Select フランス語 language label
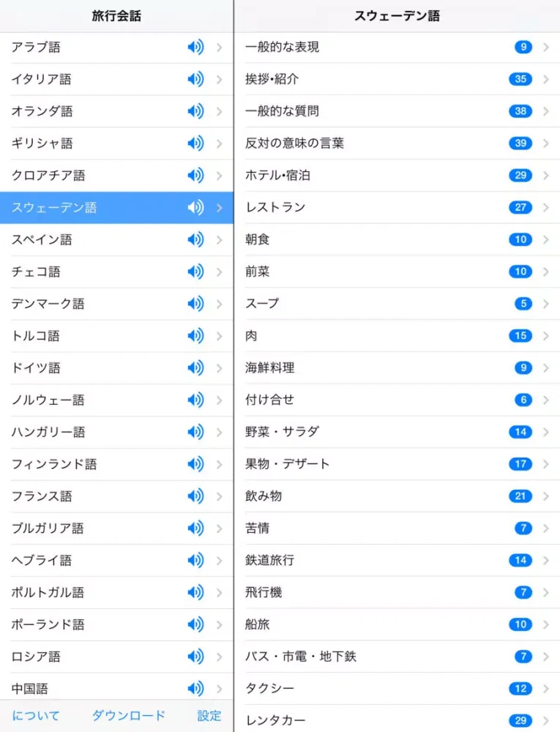This screenshot has width=560, height=732. pyautogui.click(x=42, y=496)
